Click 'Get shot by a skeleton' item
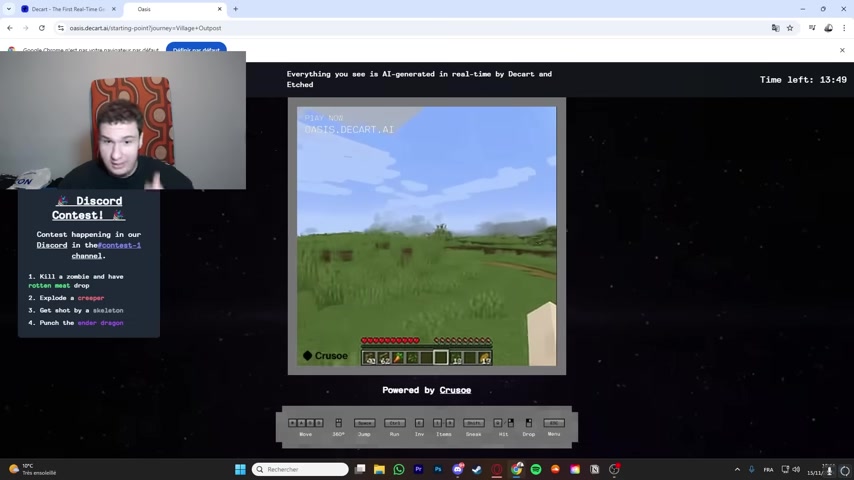 76,311
